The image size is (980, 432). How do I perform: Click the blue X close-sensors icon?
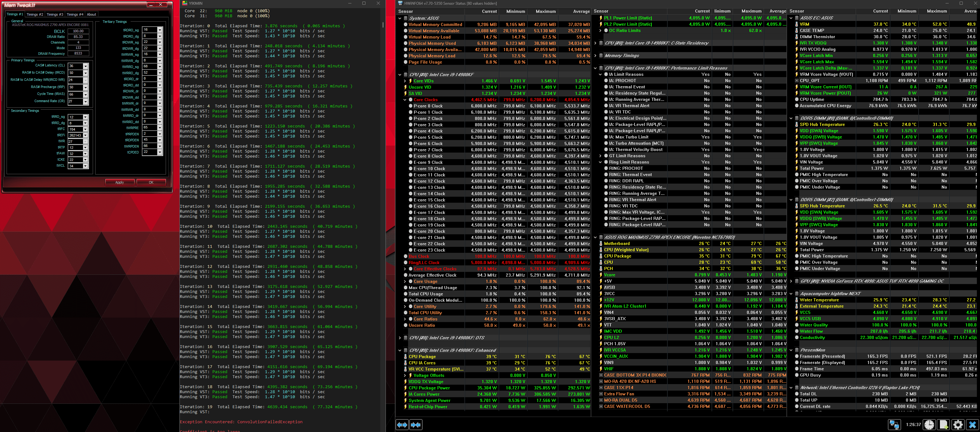click(972, 424)
